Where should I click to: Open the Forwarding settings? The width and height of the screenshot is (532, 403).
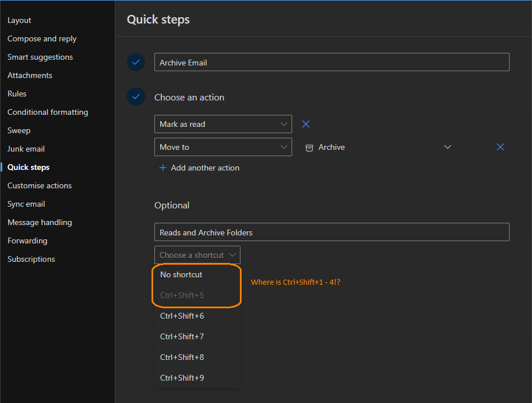[28, 241]
